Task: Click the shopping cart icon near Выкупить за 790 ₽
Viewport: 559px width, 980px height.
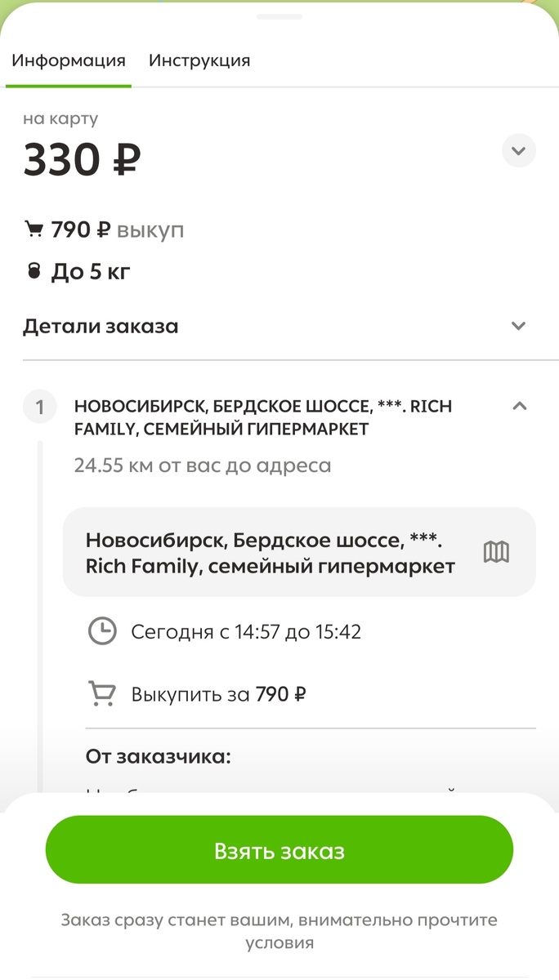Action: click(x=102, y=693)
